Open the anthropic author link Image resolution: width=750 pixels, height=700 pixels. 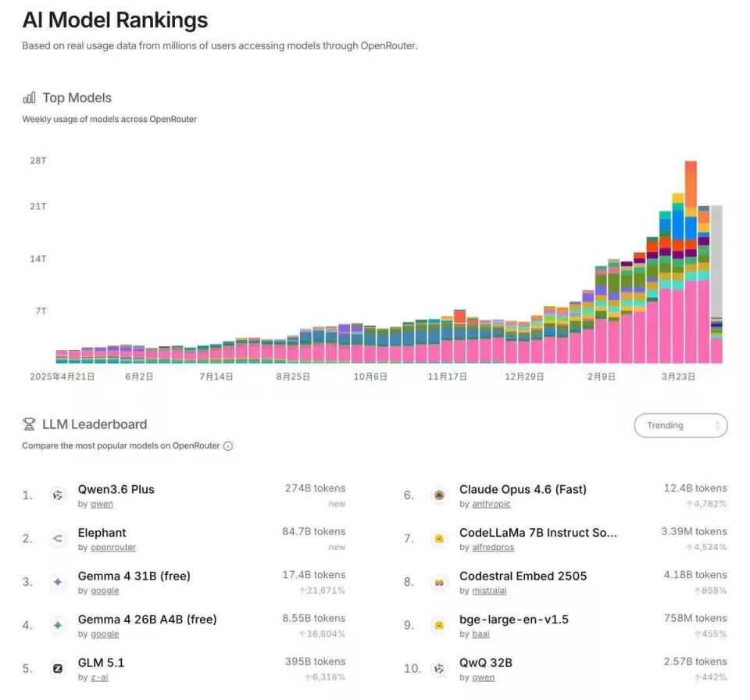click(491, 504)
